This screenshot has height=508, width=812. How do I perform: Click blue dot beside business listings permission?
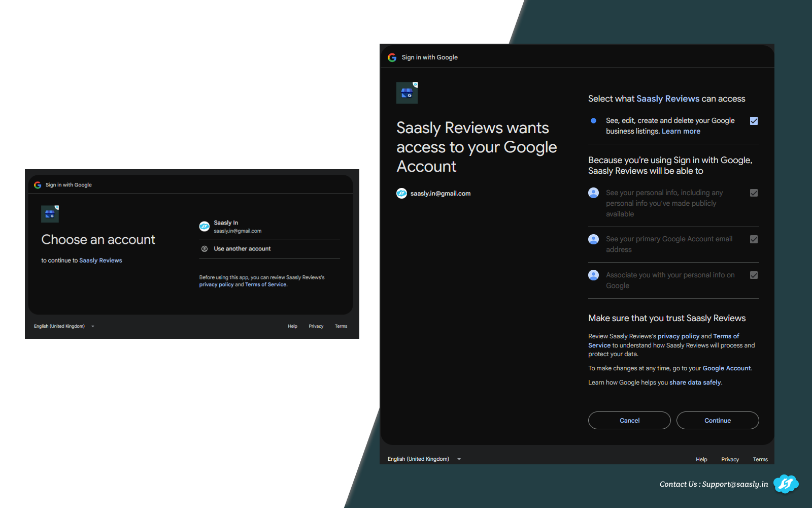593,120
